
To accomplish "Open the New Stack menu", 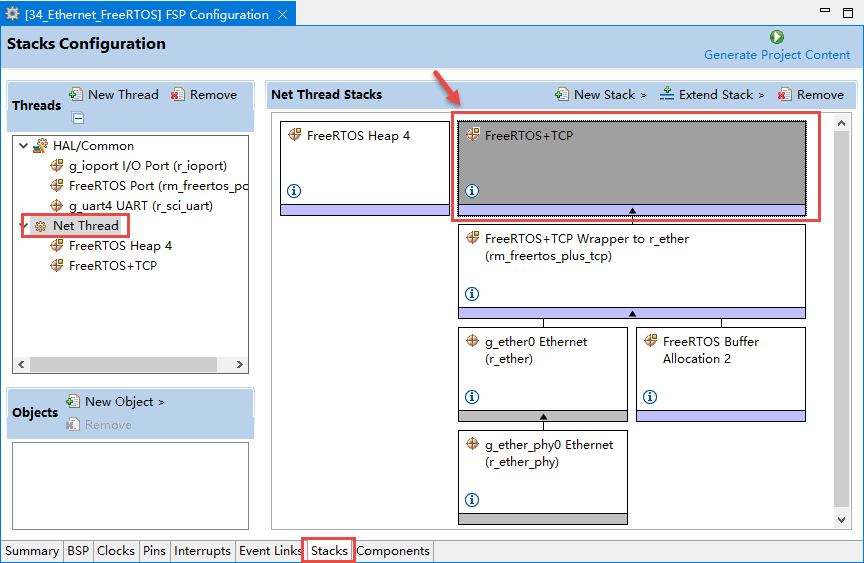I will pyautogui.click(x=601, y=95).
